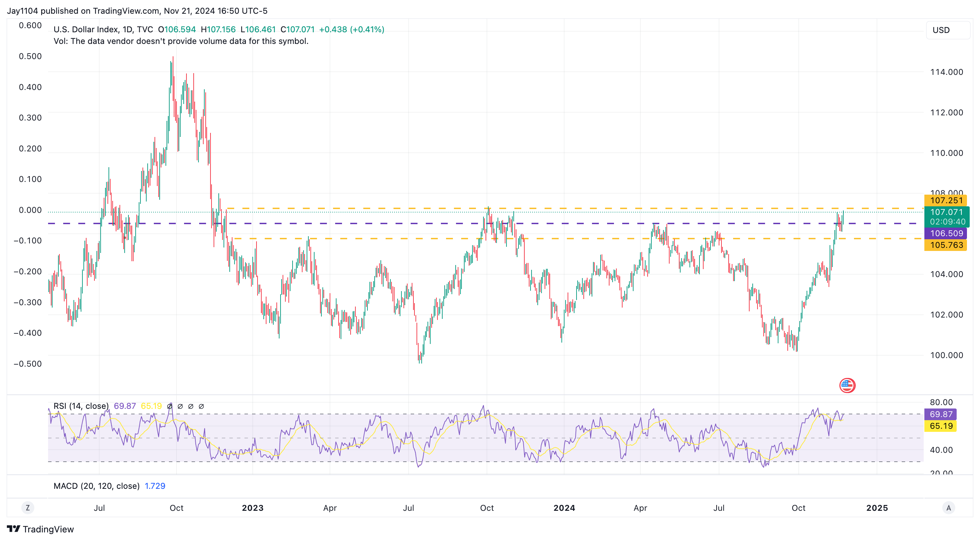This screenshot has height=541, width=980.
Task: Open the USD currency selector
Action: click(948, 30)
